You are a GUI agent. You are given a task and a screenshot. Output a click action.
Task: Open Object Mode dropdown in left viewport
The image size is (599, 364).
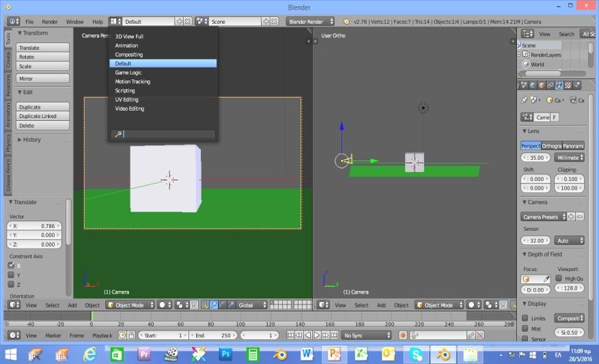(130, 305)
